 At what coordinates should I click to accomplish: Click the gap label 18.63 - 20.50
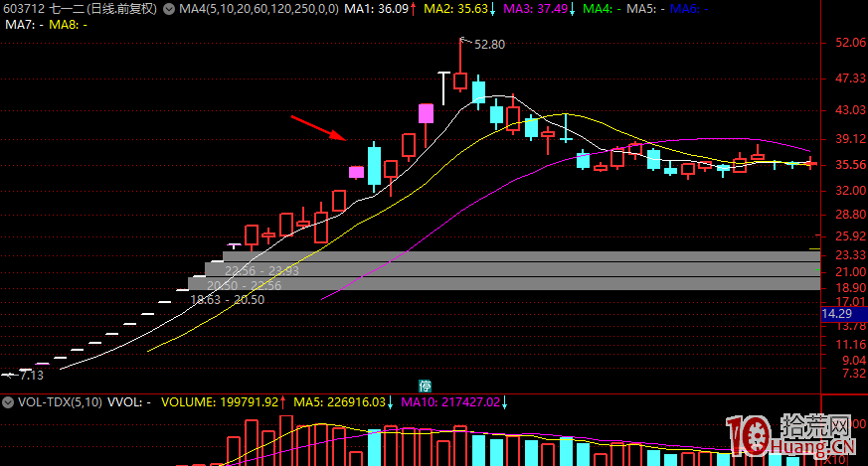pyautogui.click(x=228, y=300)
